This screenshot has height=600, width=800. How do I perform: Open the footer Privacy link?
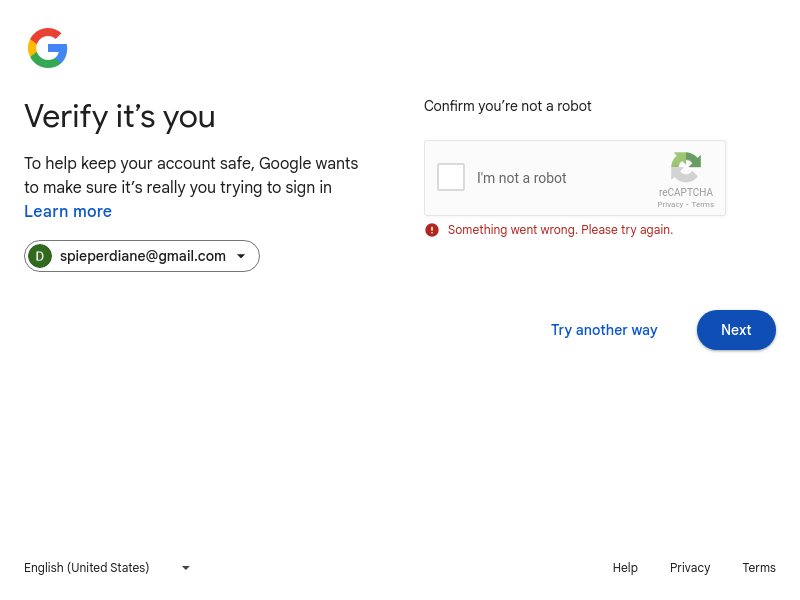[x=690, y=568]
